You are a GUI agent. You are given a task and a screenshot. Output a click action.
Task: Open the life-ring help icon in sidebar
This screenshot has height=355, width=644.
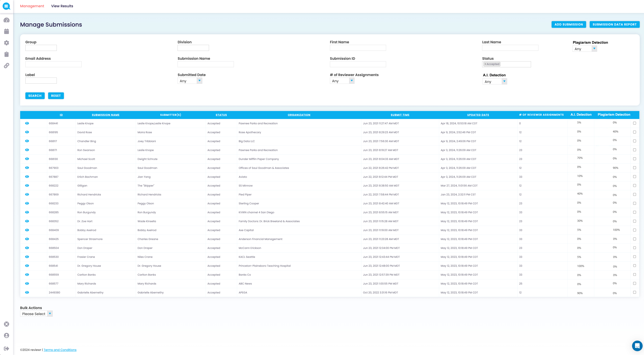[6, 324]
